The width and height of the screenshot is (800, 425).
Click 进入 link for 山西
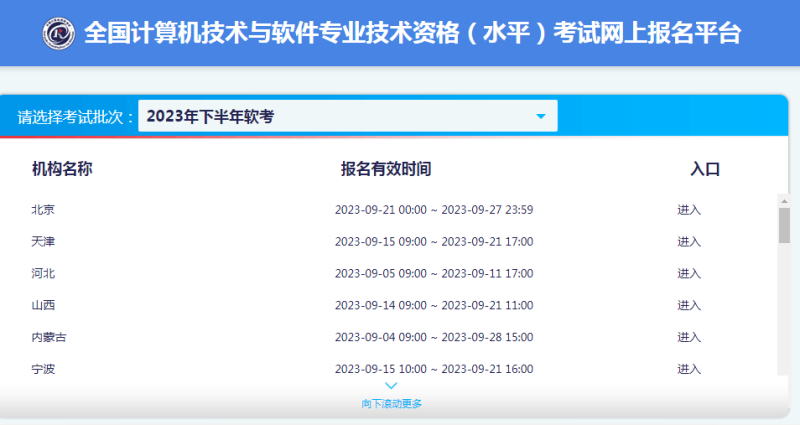tap(689, 305)
